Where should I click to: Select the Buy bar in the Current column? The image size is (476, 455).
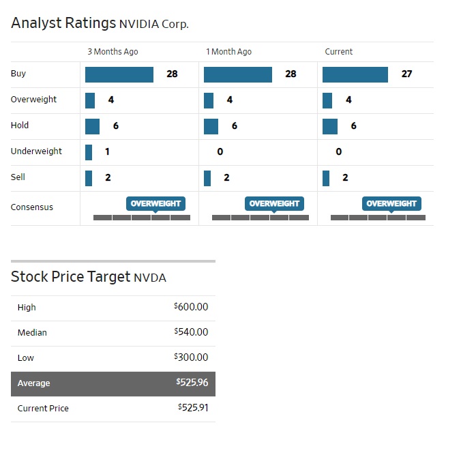point(355,74)
